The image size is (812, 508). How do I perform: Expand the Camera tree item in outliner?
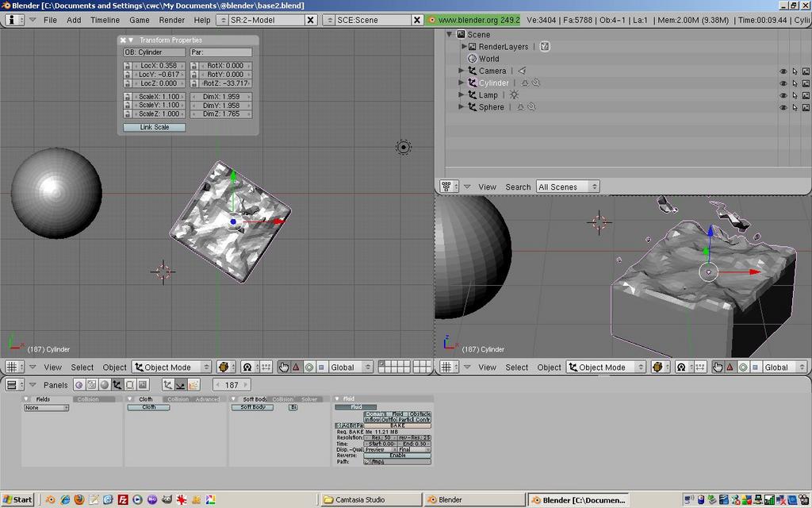click(x=461, y=71)
